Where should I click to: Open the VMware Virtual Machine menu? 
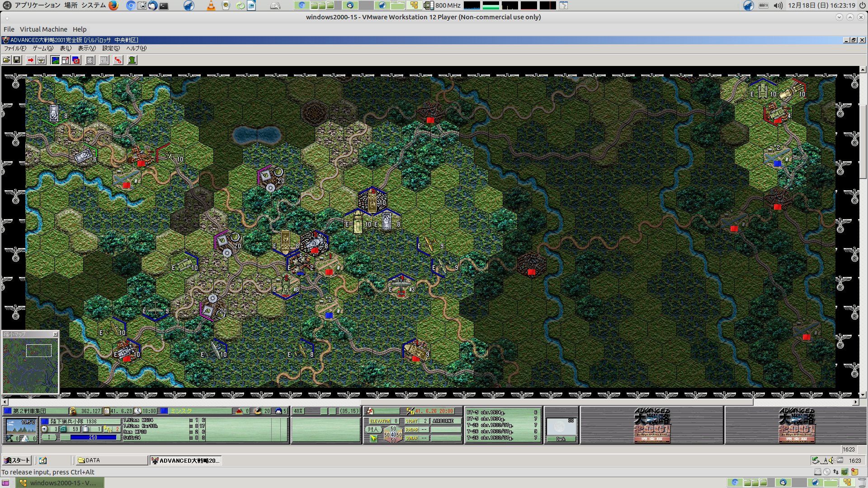(x=43, y=29)
